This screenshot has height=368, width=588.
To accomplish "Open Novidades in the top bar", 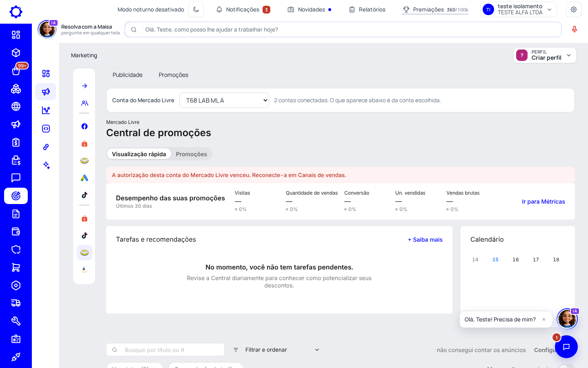I will tap(310, 9).
